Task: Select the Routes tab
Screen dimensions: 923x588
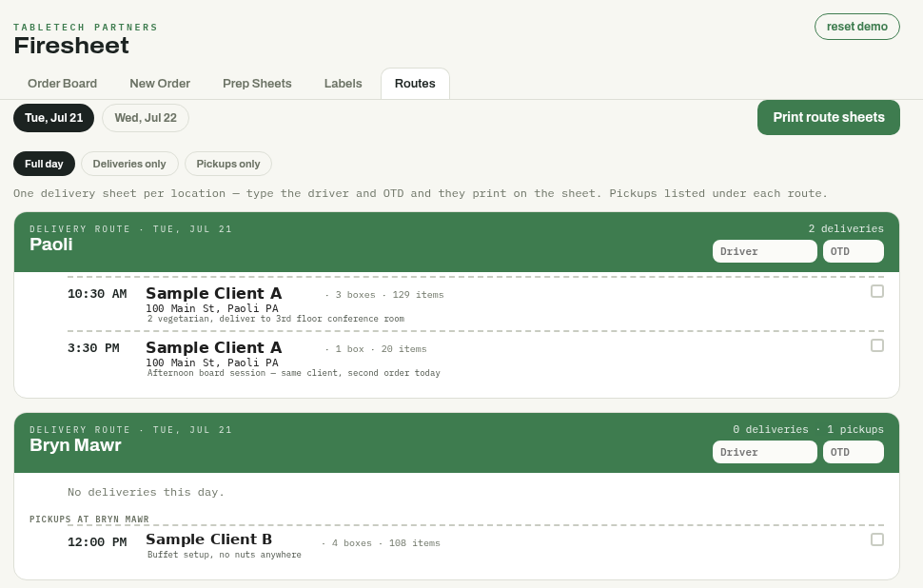Action: pyautogui.click(x=415, y=84)
